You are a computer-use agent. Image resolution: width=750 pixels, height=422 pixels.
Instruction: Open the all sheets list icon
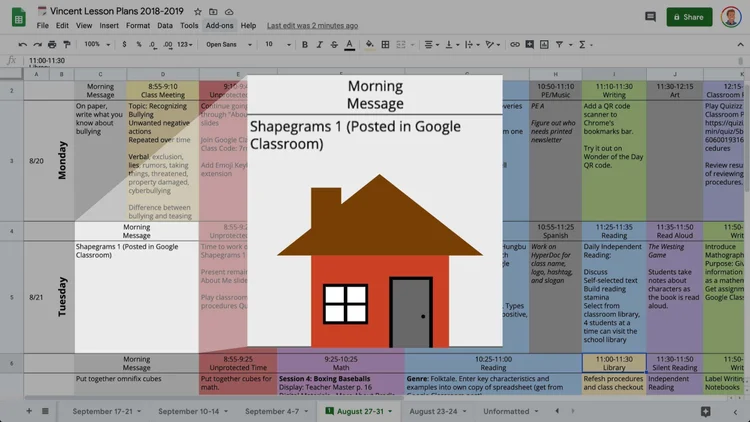coord(45,411)
